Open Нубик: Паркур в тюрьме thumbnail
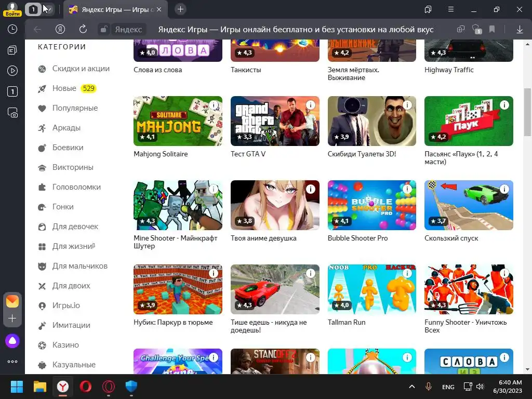Screen dimensions: 532x399 (x=178, y=289)
